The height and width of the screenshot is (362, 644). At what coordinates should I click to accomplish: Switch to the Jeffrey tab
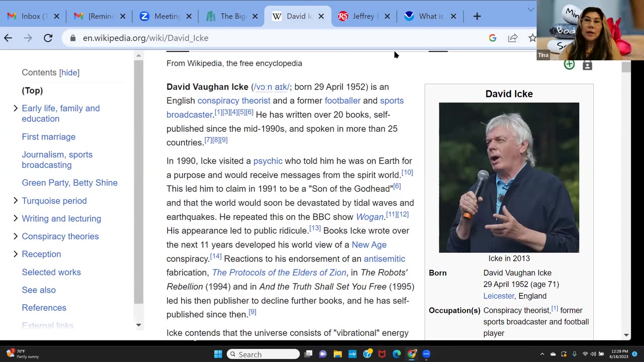coord(363,16)
